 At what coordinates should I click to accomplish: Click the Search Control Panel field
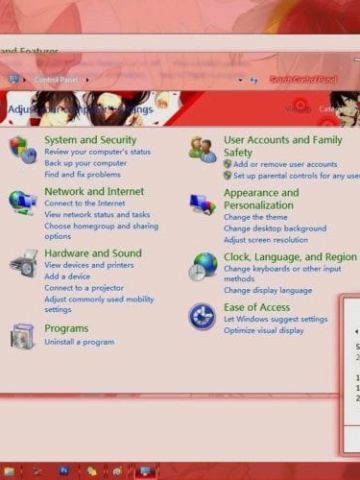(x=303, y=79)
